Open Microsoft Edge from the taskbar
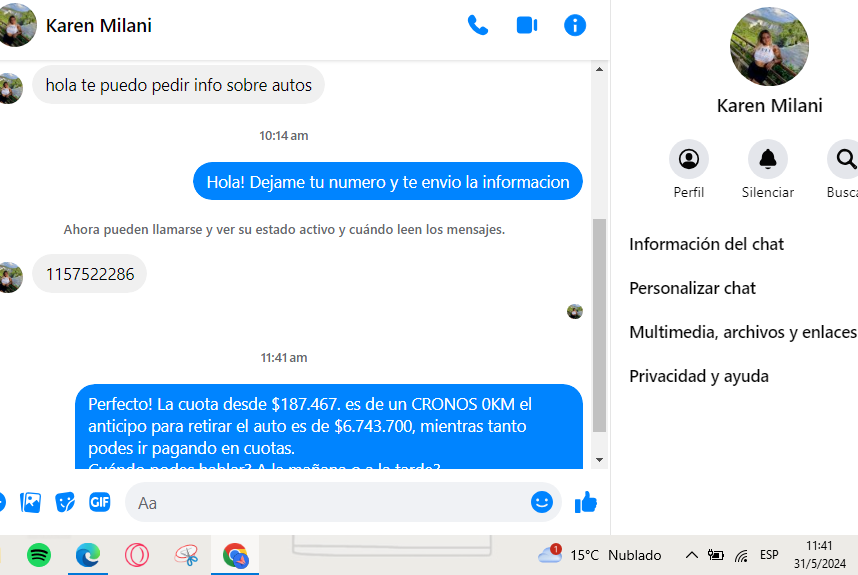Image resolution: width=858 pixels, height=575 pixels. point(88,555)
